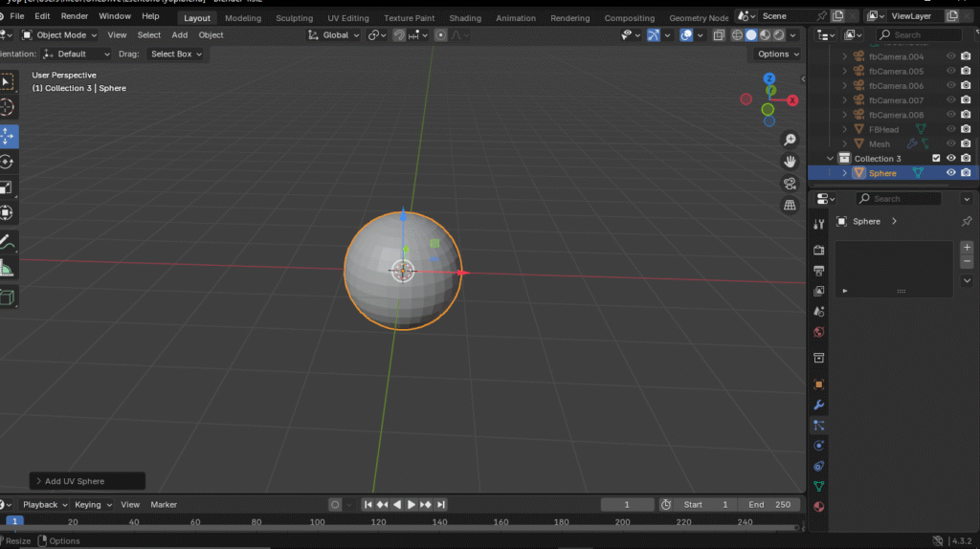Viewport: 980px width, 549px height.
Task: Click the Zoom magnifier viewport icon
Action: pyautogui.click(x=790, y=141)
